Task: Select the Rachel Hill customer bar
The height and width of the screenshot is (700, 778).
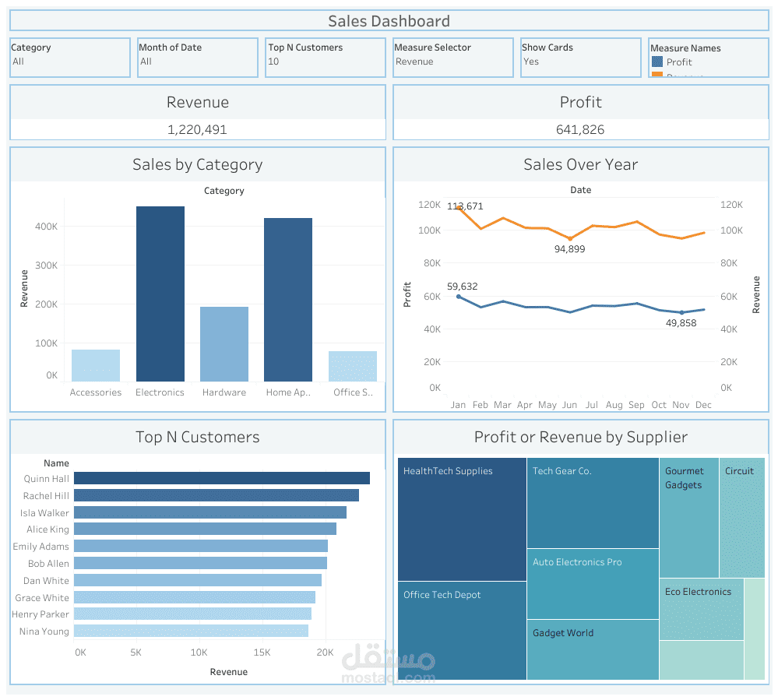Action: point(217,495)
